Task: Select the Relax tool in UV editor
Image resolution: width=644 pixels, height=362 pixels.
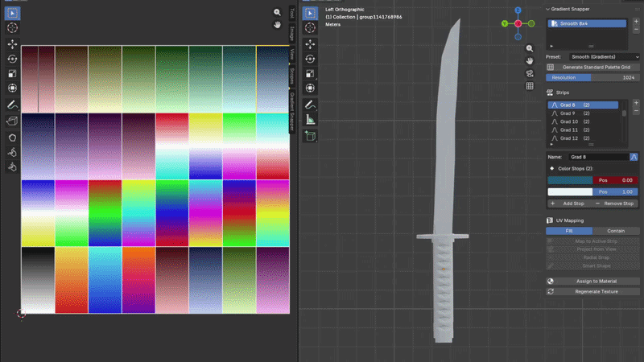Action: 12,152
